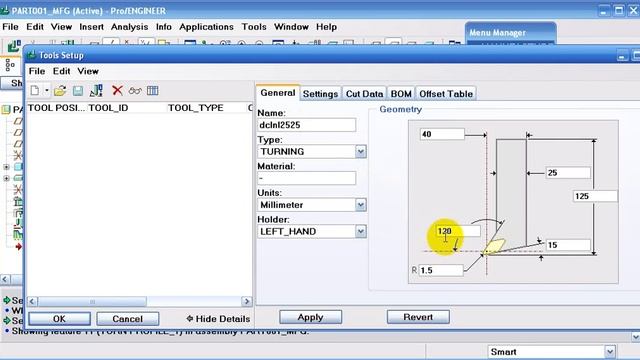Click the angle field with value 120

[x=458, y=231]
